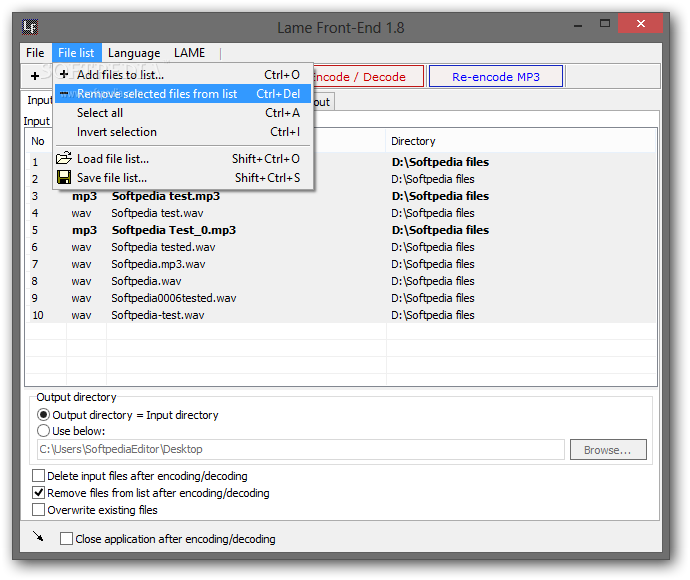690x580 pixels.
Task: Close the File list menu from the menu bar
Action: (77, 53)
